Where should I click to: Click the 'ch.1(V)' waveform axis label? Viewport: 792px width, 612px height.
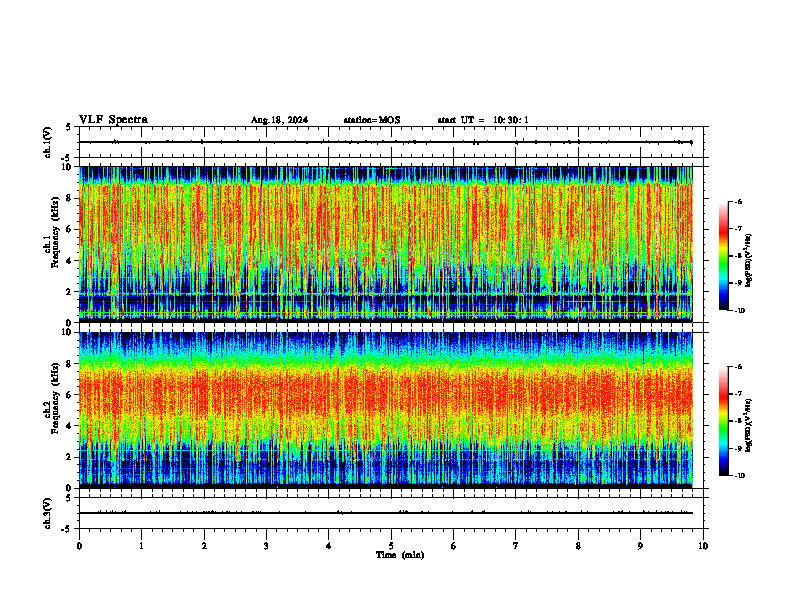pyautogui.click(x=47, y=142)
